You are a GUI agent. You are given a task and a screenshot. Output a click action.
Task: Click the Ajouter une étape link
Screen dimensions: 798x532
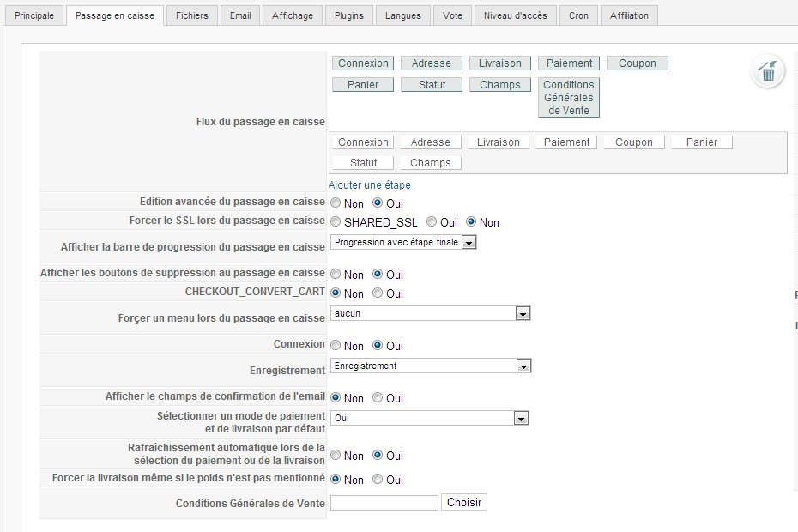coord(370,184)
